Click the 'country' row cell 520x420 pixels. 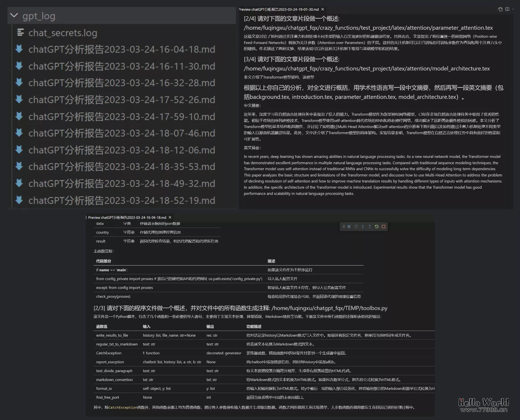[102, 232]
